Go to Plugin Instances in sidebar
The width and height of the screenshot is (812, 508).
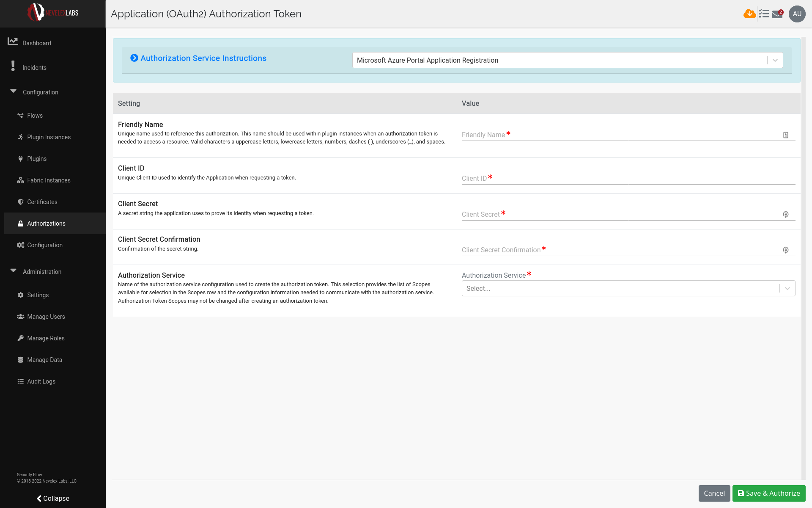pyautogui.click(x=49, y=137)
